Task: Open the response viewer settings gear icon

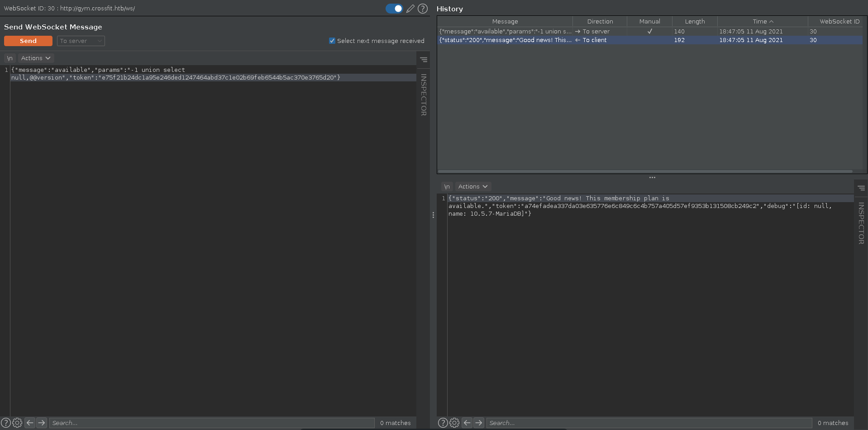Action: 454,423
